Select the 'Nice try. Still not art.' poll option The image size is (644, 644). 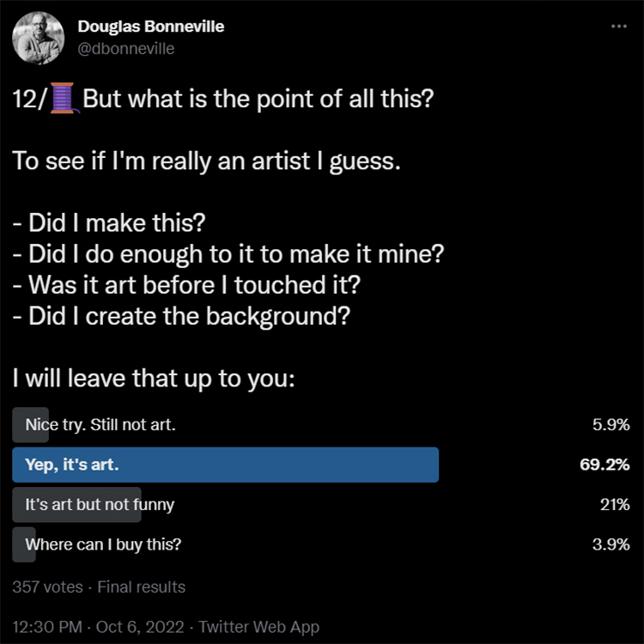pyautogui.click(x=100, y=424)
